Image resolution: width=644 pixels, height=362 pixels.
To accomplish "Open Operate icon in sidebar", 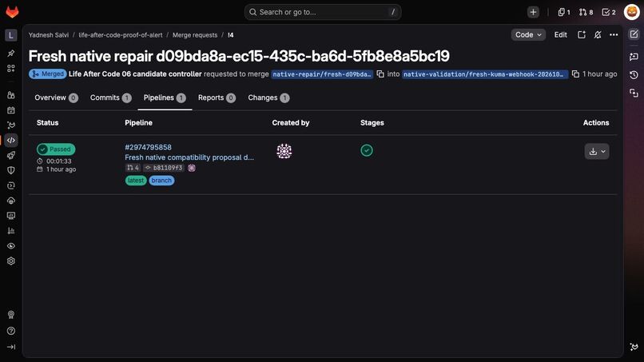I will click(x=11, y=201).
